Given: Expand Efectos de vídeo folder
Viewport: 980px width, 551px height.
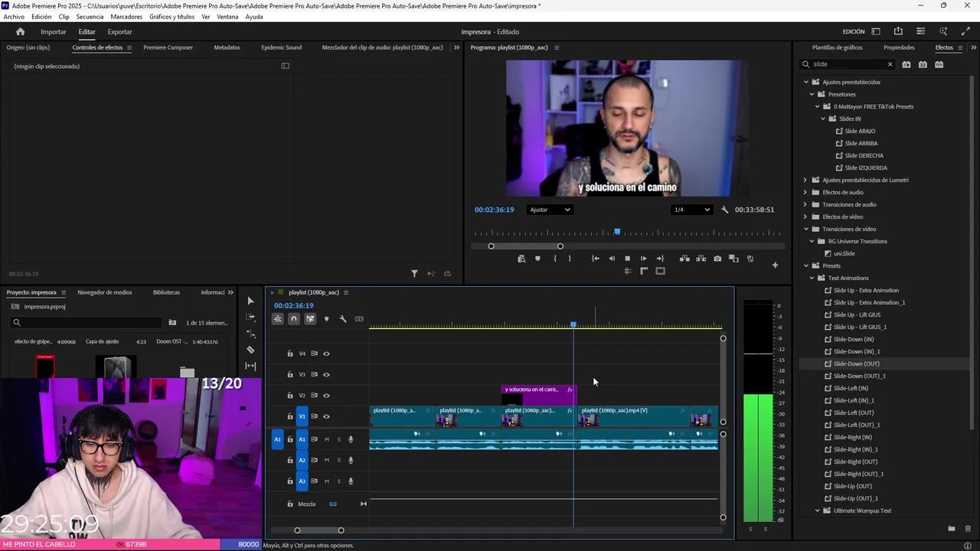Looking at the screenshot, I should (806, 217).
